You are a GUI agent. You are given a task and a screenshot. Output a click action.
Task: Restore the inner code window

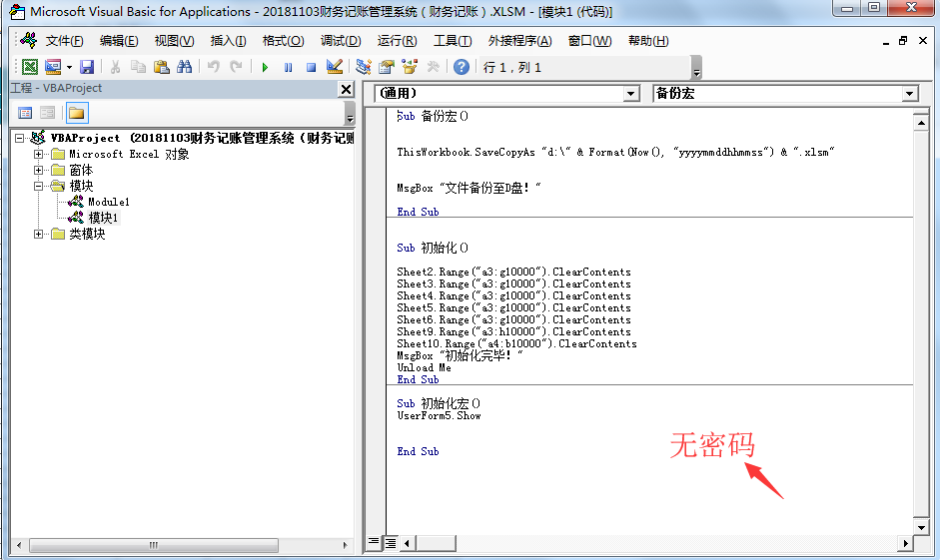point(903,41)
